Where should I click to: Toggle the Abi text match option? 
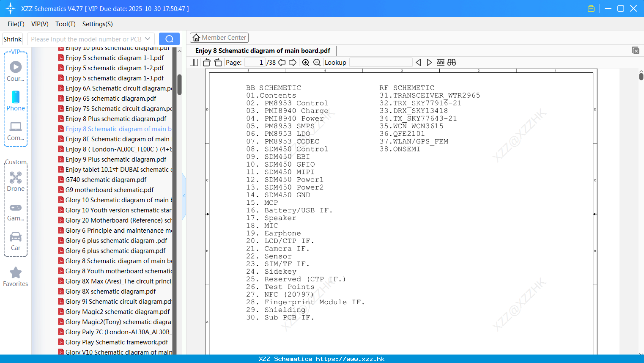pos(441,62)
